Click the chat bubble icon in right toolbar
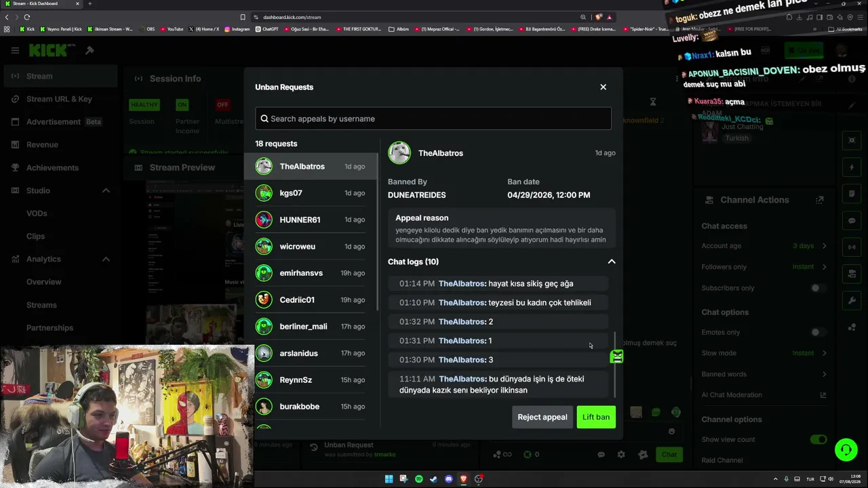Screen dimensions: 868x488 click(x=852, y=220)
